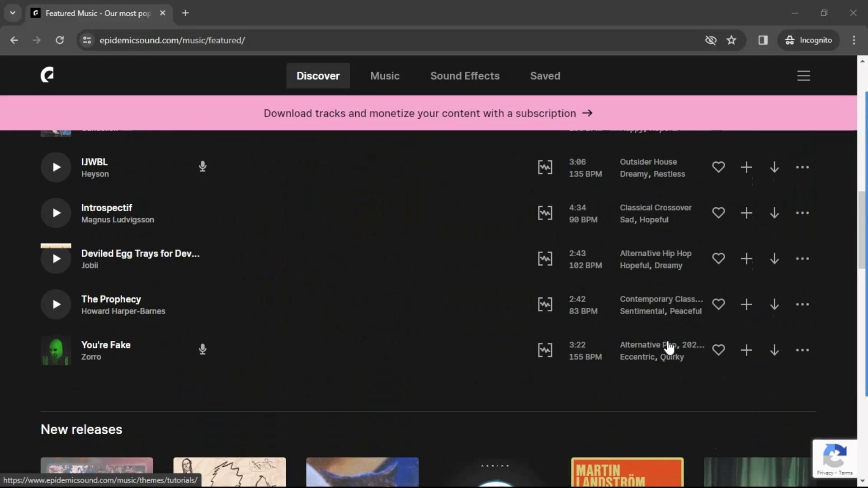
Task: Open the Sound Effects tab
Action: click(465, 76)
